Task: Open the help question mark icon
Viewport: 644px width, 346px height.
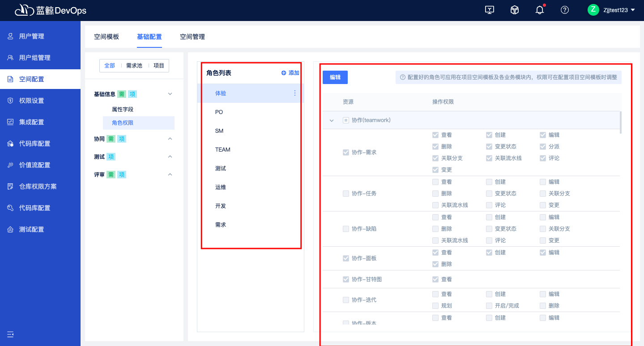Action: pyautogui.click(x=565, y=10)
